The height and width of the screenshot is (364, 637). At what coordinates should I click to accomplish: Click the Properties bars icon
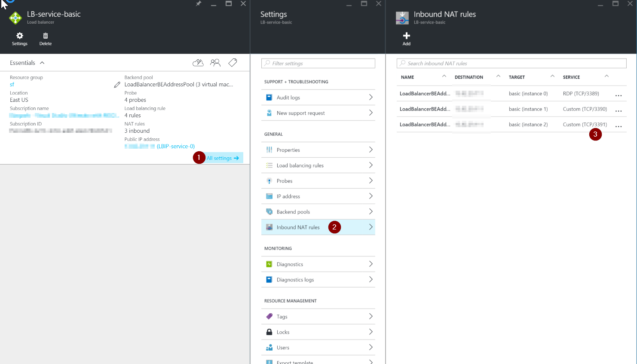(x=269, y=150)
